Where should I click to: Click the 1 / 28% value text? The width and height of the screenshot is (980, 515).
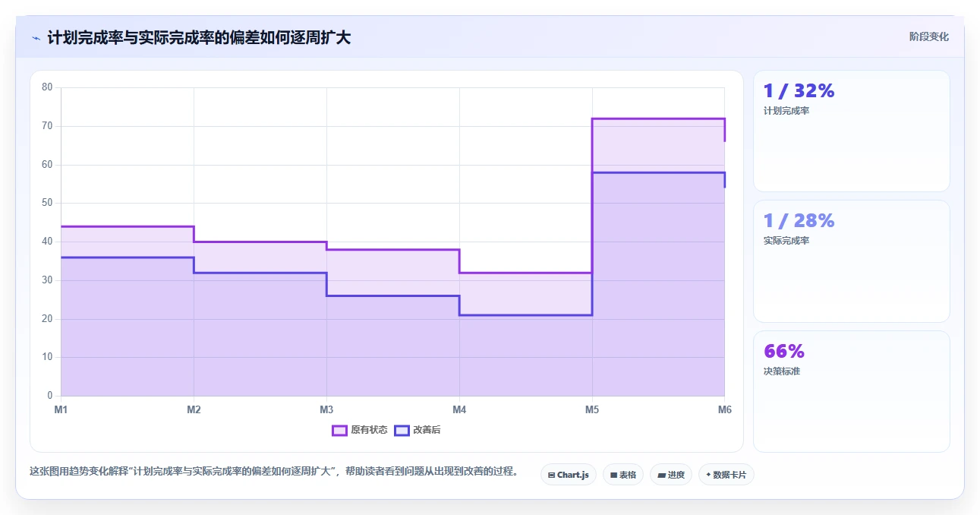(799, 221)
